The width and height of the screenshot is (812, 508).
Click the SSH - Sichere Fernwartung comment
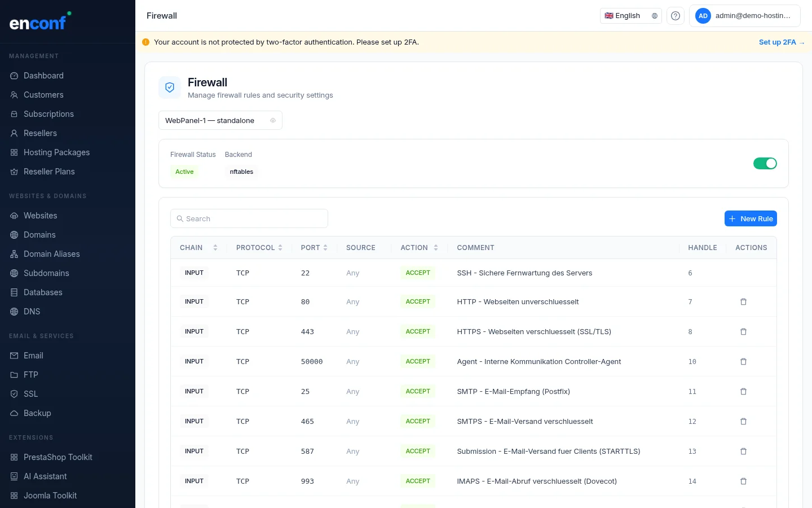pyautogui.click(x=524, y=273)
